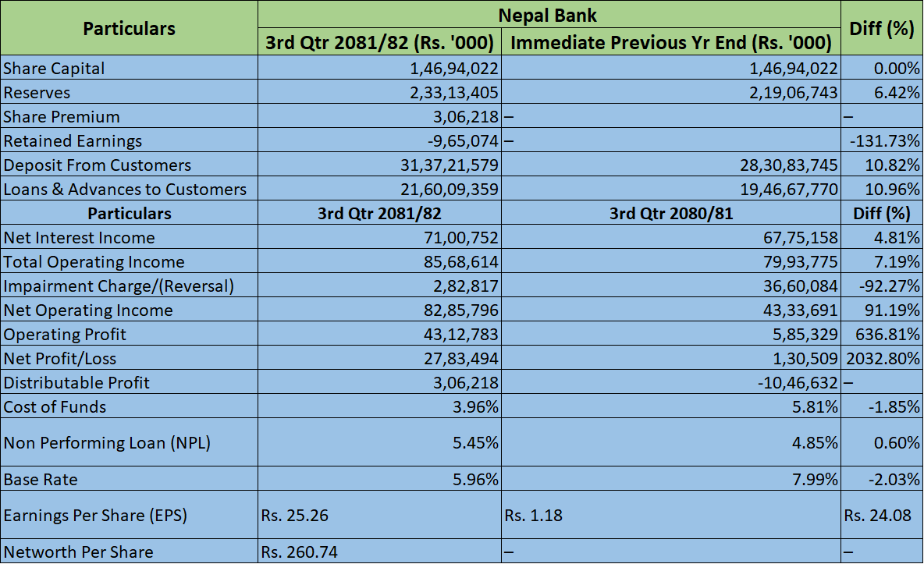Screen dimensions: 924x564
Task: Select the 'Earnings Per Share (EPS)' label
Action: pos(95,515)
